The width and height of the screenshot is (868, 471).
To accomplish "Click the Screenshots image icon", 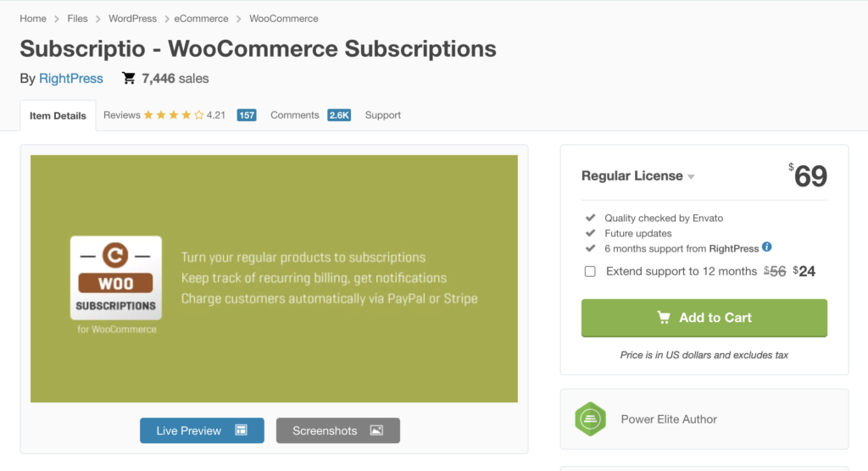I will pyautogui.click(x=376, y=430).
